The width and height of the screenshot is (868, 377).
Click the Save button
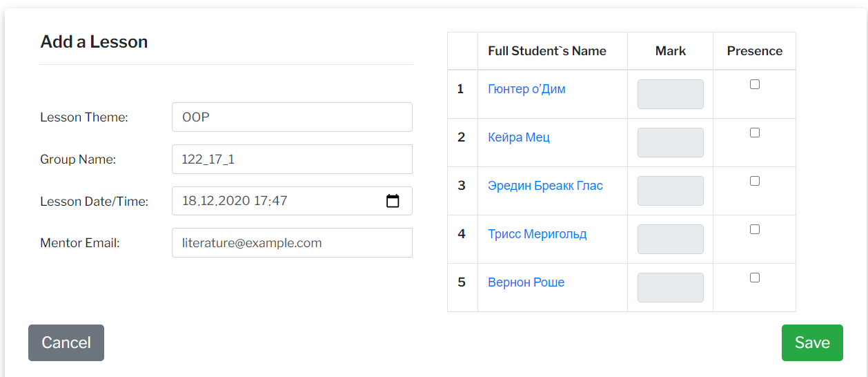tap(812, 342)
